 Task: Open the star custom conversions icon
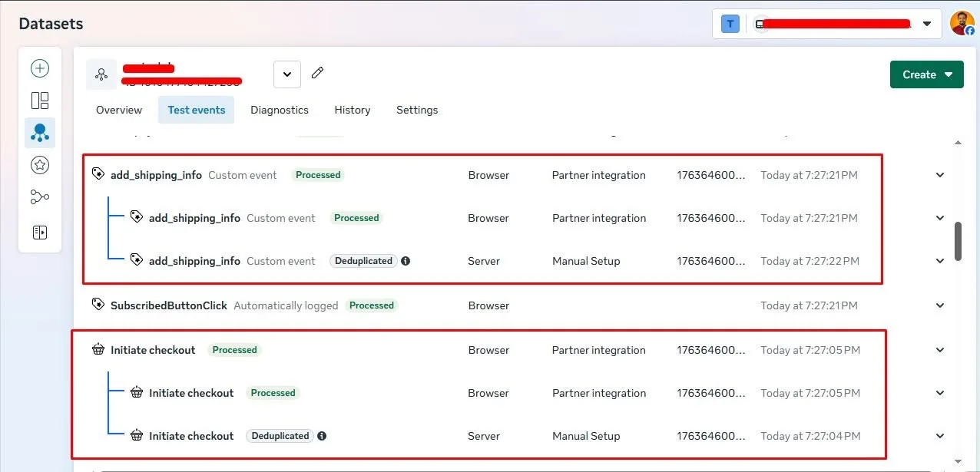[x=40, y=164]
